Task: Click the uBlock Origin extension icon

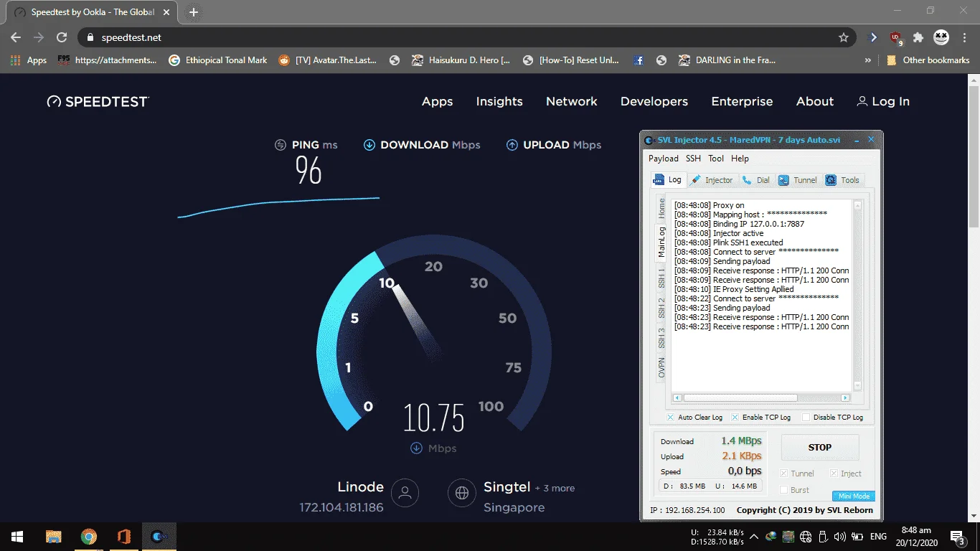Action: pos(895,37)
